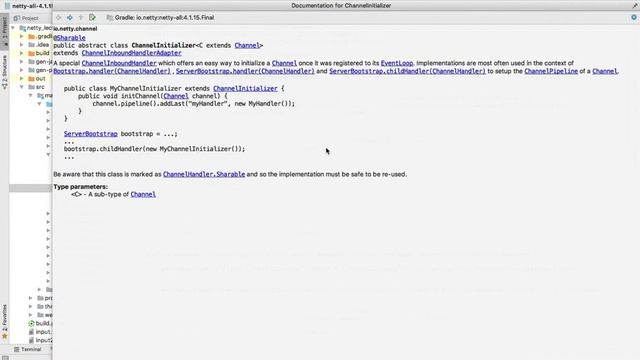640x360 pixels.
Task: Follow the ChannelPipeline link
Action: pyautogui.click(x=551, y=71)
